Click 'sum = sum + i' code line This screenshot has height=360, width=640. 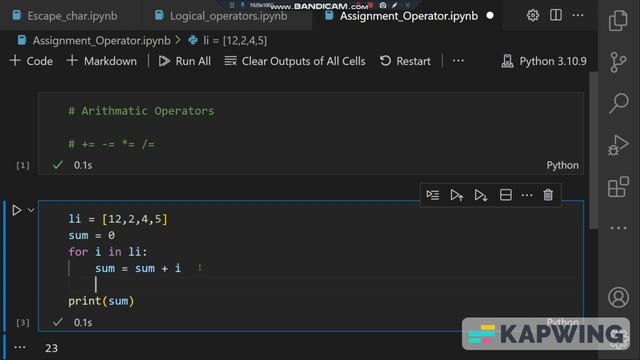(x=138, y=268)
